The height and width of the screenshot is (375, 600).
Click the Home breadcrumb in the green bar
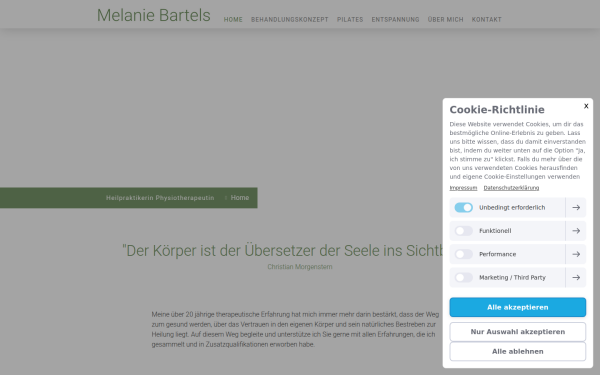click(x=240, y=198)
